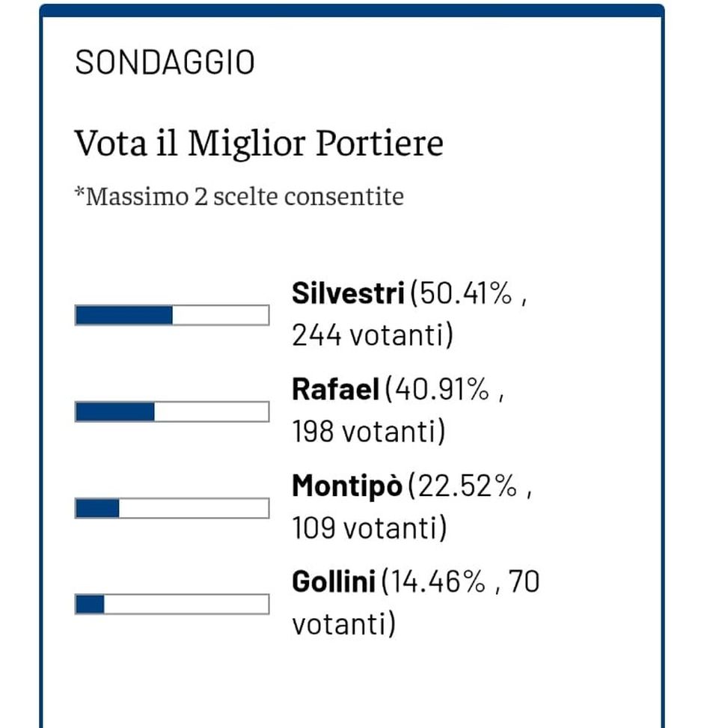Open the poll title Vota il Miglior Portiere

[259, 142]
